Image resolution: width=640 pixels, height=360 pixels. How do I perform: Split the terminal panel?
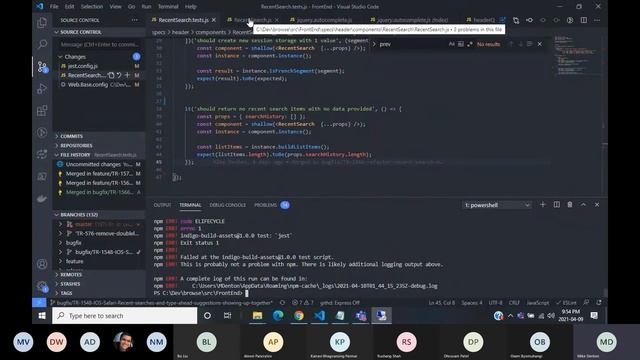(556, 204)
